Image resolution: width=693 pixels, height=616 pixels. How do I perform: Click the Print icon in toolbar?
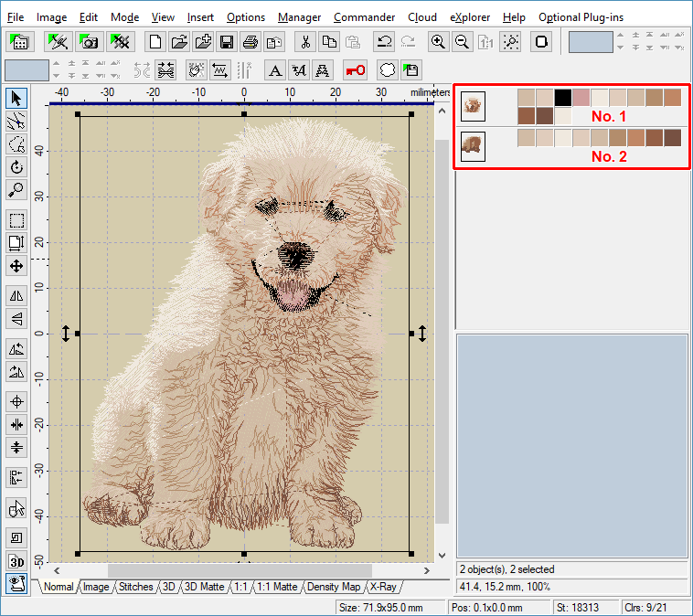pyautogui.click(x=250, y=42)
